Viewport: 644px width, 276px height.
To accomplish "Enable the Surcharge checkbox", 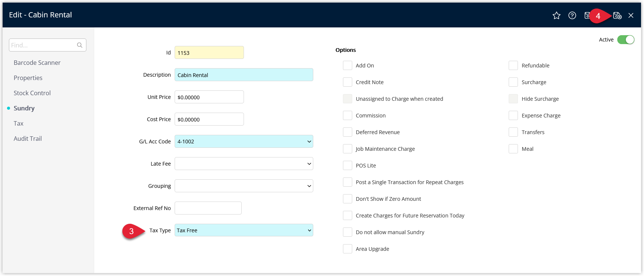I will click(x=513, y=82).
